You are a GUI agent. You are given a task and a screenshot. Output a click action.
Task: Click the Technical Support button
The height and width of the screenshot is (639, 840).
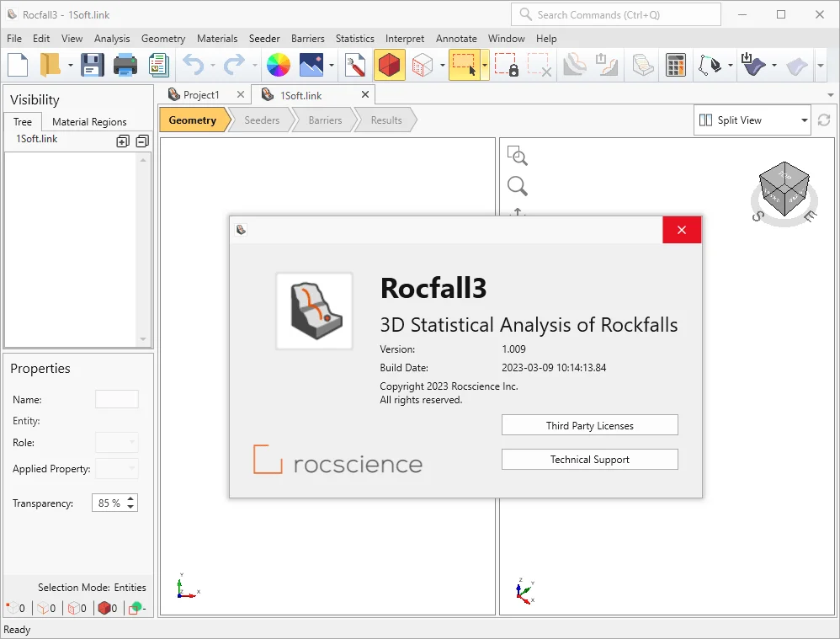[x=590, y=460]
